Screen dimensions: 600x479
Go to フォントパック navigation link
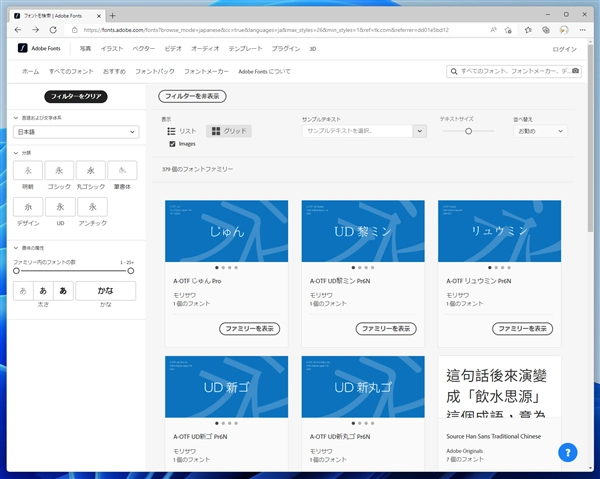[155, 71]
